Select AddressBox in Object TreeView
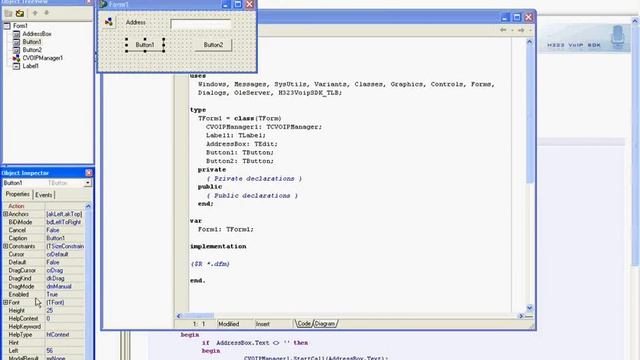The image size is (640, 360). [x=37, y=34]
